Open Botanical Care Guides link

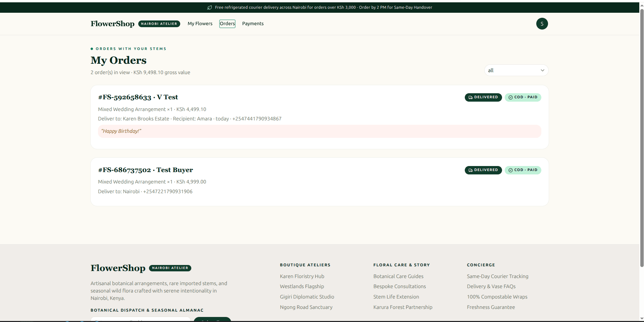point(398,276)
